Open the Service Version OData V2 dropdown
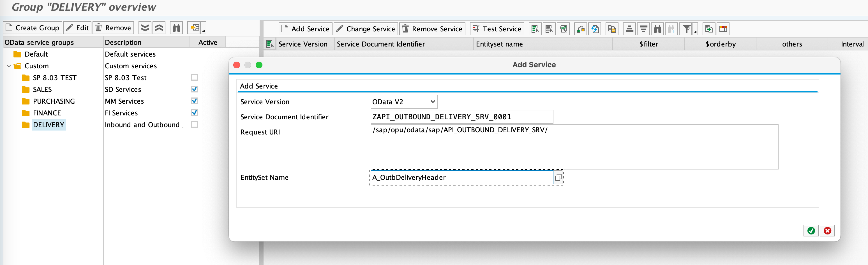The height and width of the screenshot is (265, 868). (x=433, y=102)
